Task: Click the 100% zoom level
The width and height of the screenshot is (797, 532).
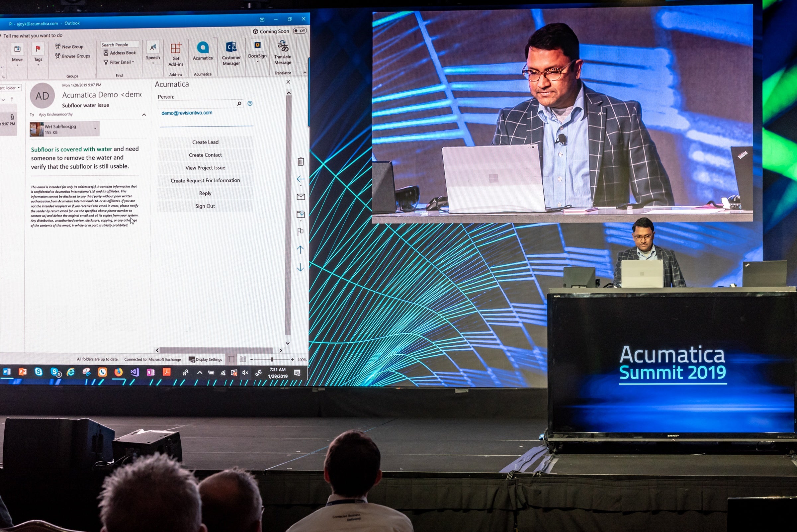Action: coord(302,360)
